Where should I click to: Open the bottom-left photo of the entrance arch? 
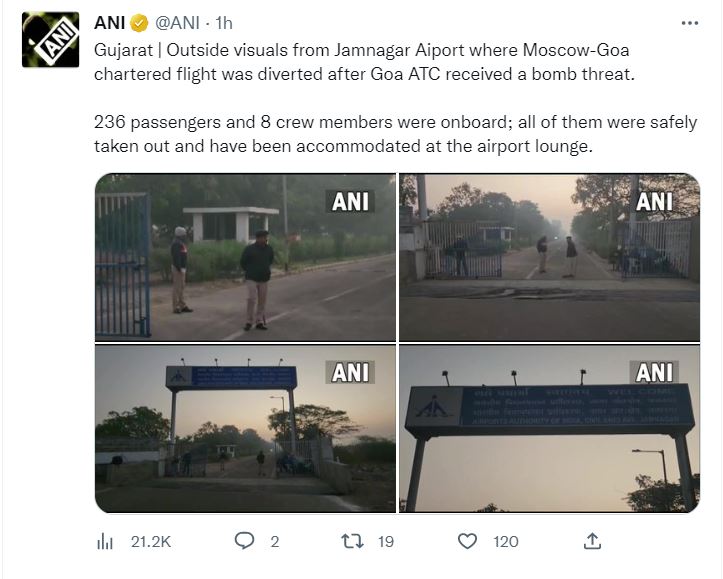tap(245, 428)
